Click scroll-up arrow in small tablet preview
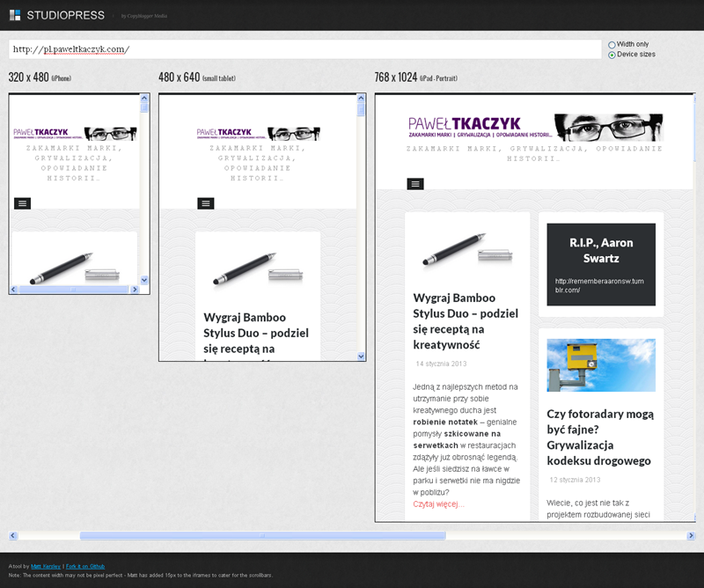The height and width of the screenshot is (588, 704). 361,98
